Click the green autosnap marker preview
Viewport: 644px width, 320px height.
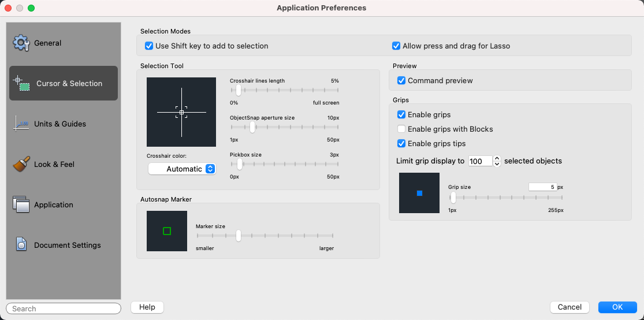167,231
